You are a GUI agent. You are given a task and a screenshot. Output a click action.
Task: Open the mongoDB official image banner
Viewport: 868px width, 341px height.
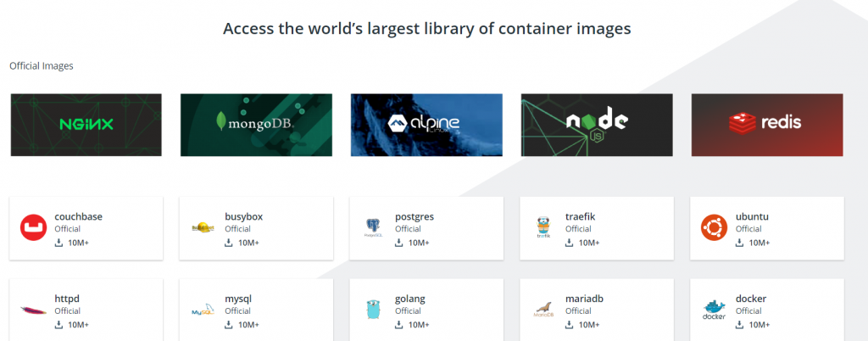tap(257, 125)
